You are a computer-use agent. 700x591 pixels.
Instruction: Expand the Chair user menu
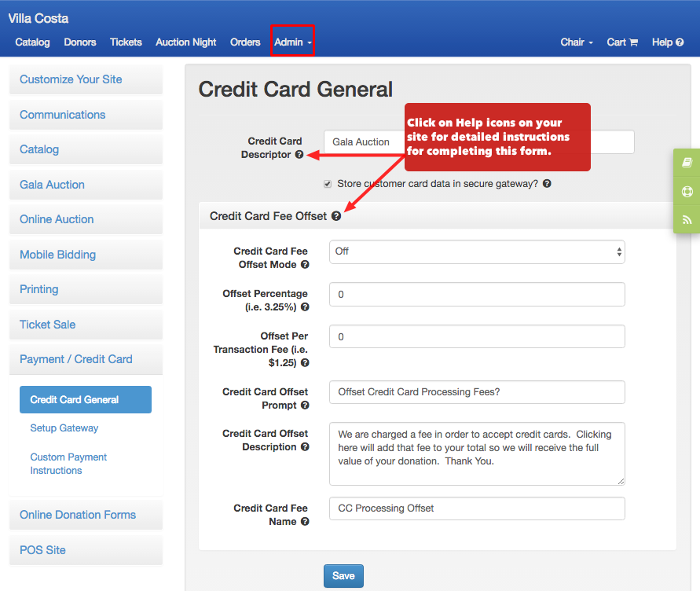577,42
